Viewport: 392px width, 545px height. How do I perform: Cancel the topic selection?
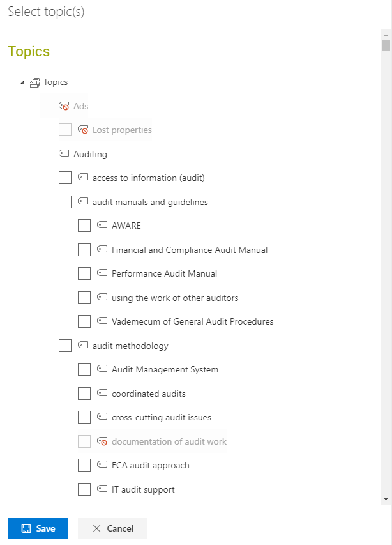(x=112, y=528)
